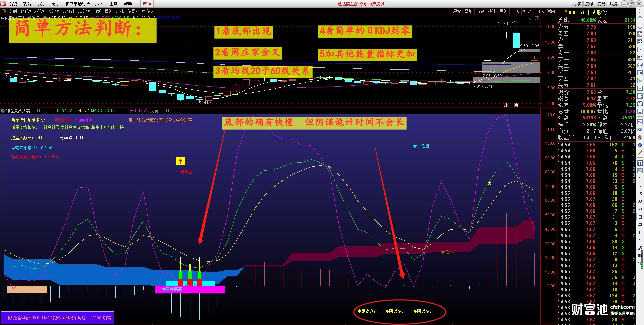This screenshot has height=325, width=644.
Task: Open the 报价 menu
Action: pyautogui.click(x=42, y=4)
